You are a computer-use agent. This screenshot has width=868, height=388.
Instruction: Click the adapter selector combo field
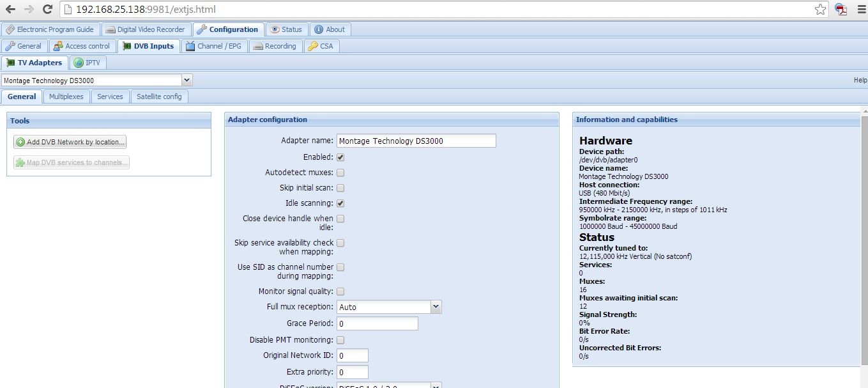coord(91,81)
